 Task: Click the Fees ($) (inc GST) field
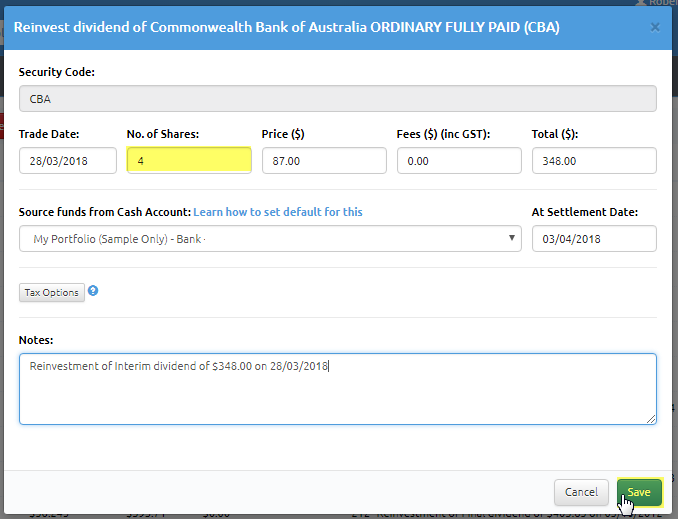coord(459,161)
